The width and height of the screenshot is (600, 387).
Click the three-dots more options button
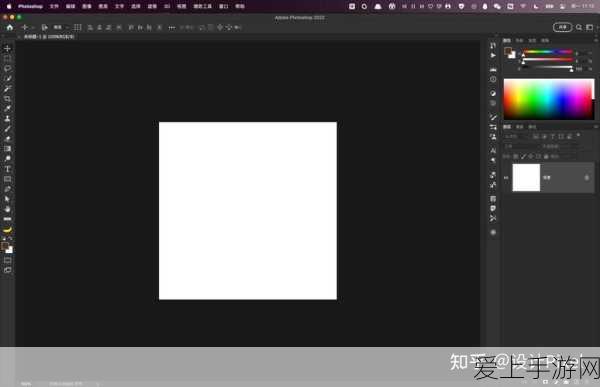pos(172,28)
